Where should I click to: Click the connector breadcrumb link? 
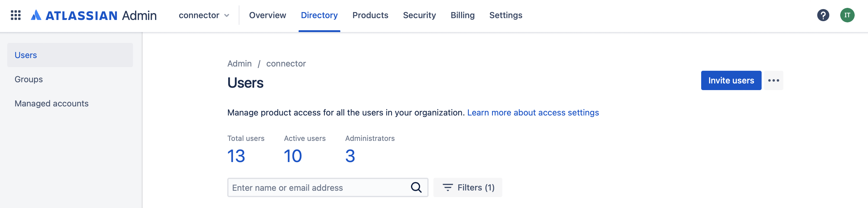click(286, 64)
